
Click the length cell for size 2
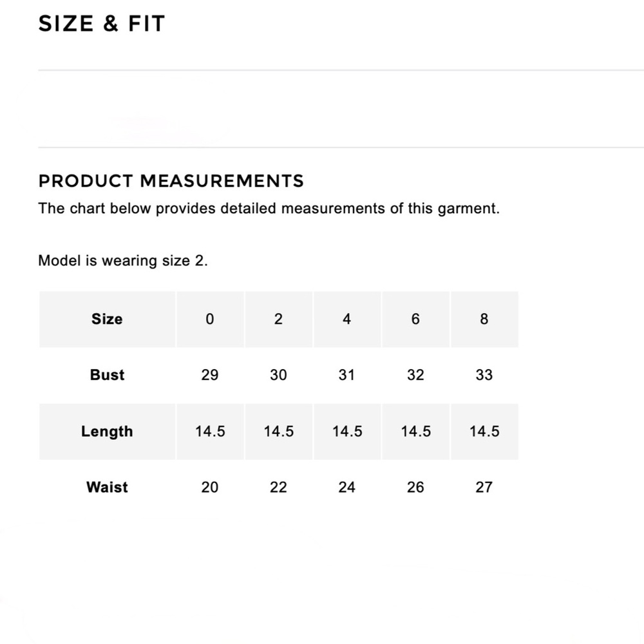point(278,431)
